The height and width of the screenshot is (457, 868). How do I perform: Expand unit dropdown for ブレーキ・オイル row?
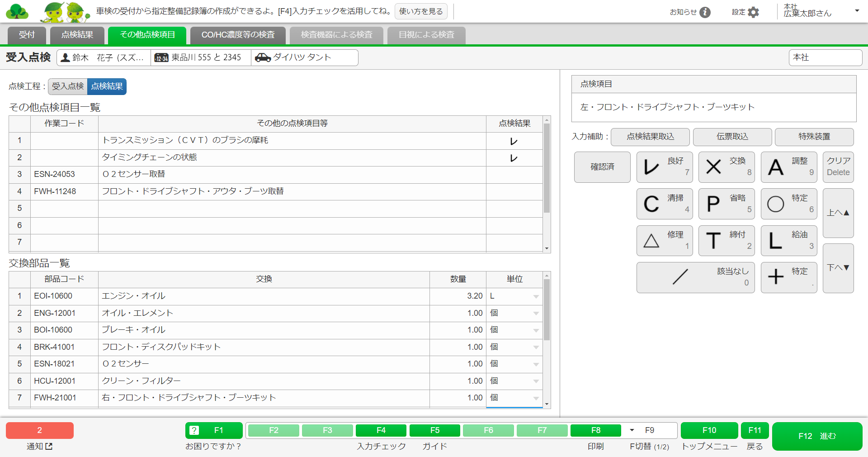[536, 330]
